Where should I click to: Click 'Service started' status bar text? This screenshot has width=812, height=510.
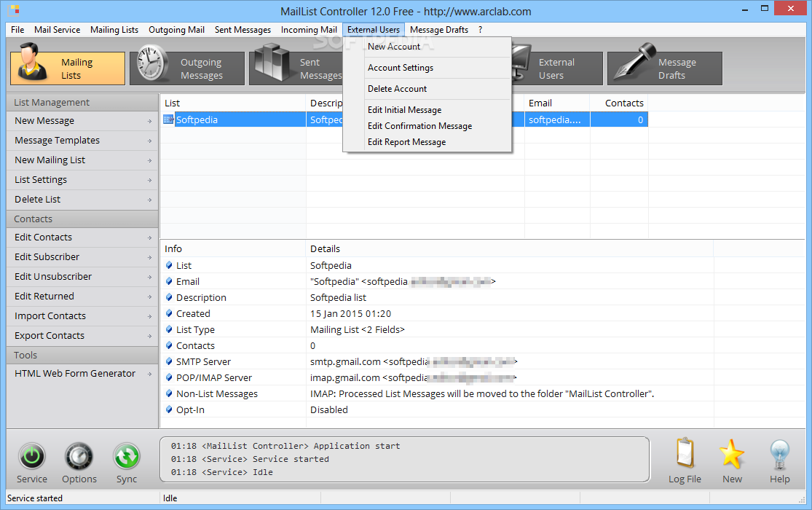pyautogui.click(x=35, y=498)
